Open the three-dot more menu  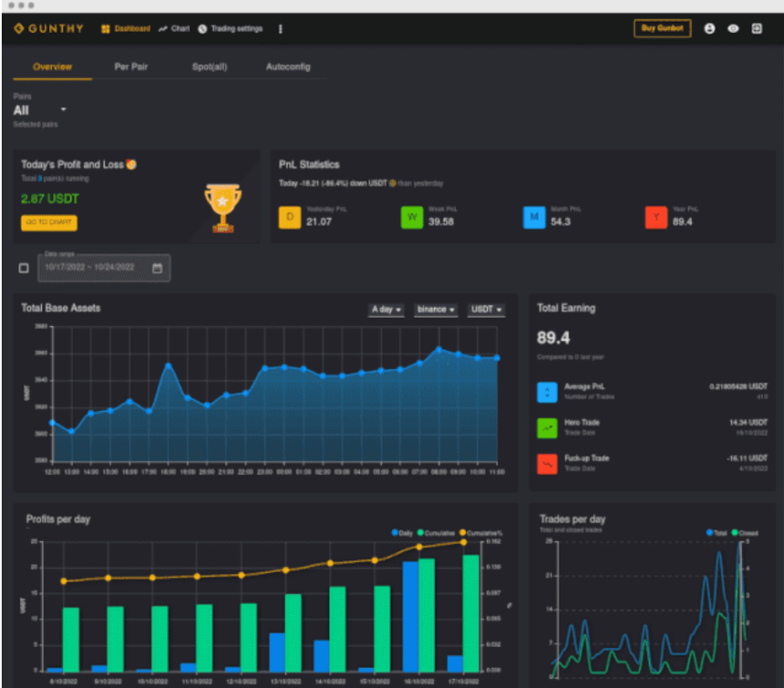click(280, 29)
